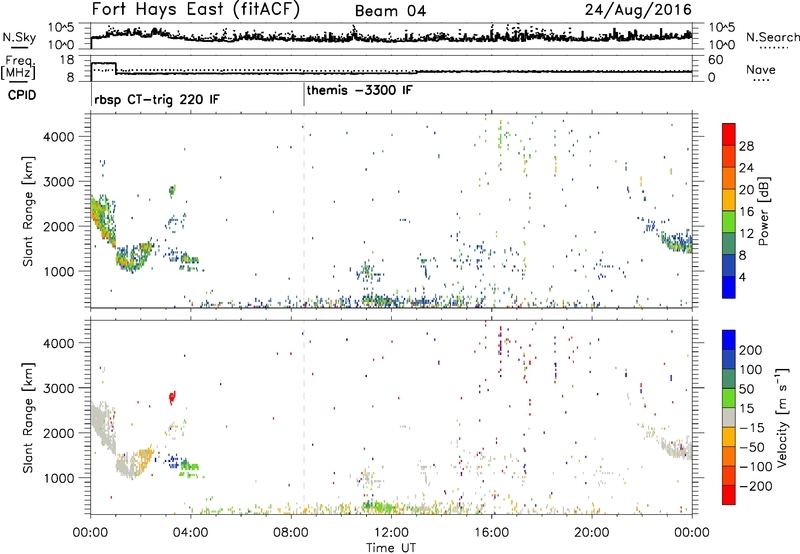This screenshot has height=554, width=800.
Task: Click the 'themis -3300 IF' text
Action: 360,90
